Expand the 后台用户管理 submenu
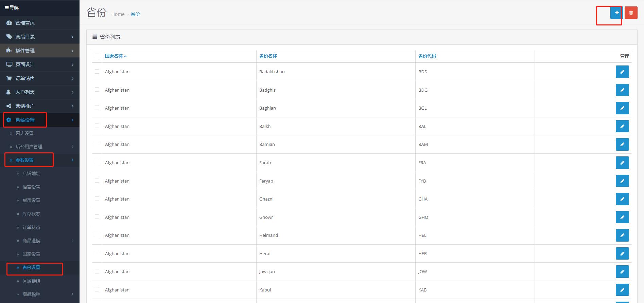This screenshot has width=644, height=303. pyautogui.click(x=72, y=147)
